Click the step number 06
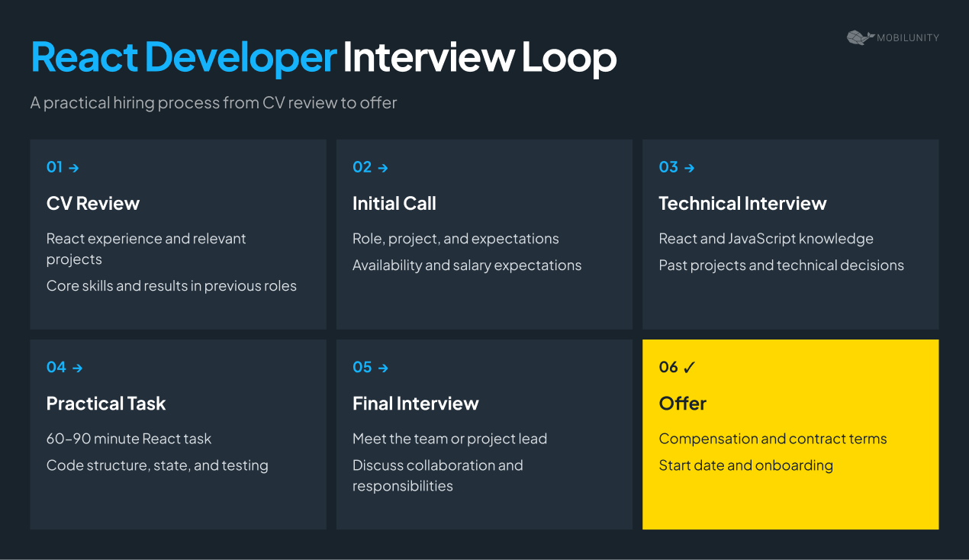The height and width of the screenshot is (560, 969). [x=668, y=367]
